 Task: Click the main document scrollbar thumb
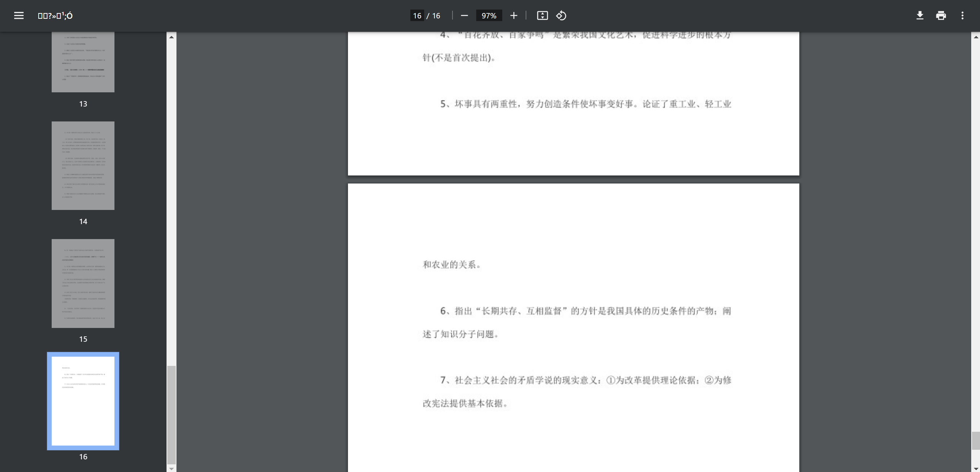(x=976, y=441)
